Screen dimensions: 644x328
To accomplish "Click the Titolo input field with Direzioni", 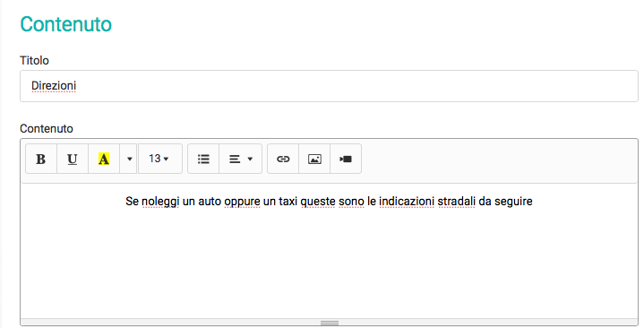I will (329, 86).
